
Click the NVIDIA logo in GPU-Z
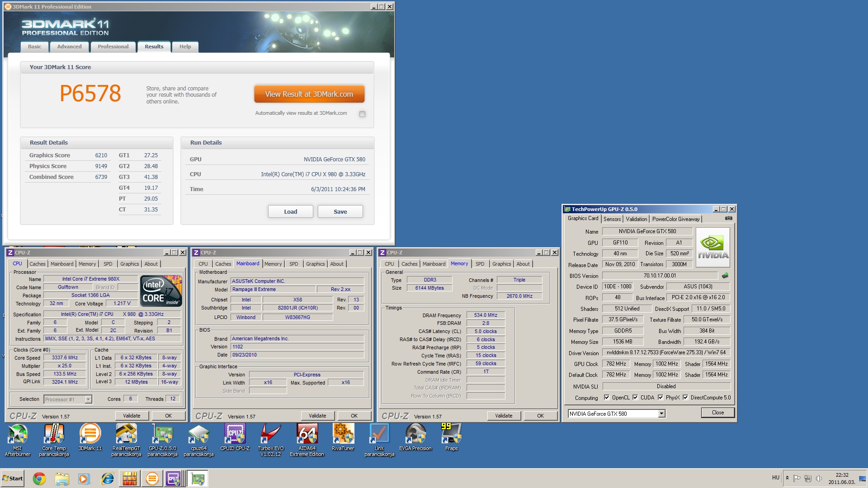click(x=713, y=248)
